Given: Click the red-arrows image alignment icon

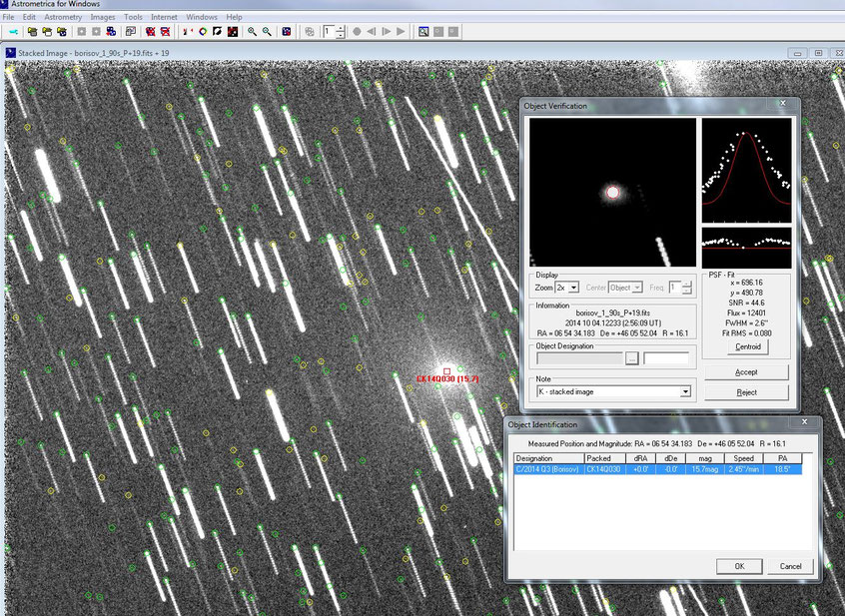Looking at the screenshot, I should tap(188, 32).
